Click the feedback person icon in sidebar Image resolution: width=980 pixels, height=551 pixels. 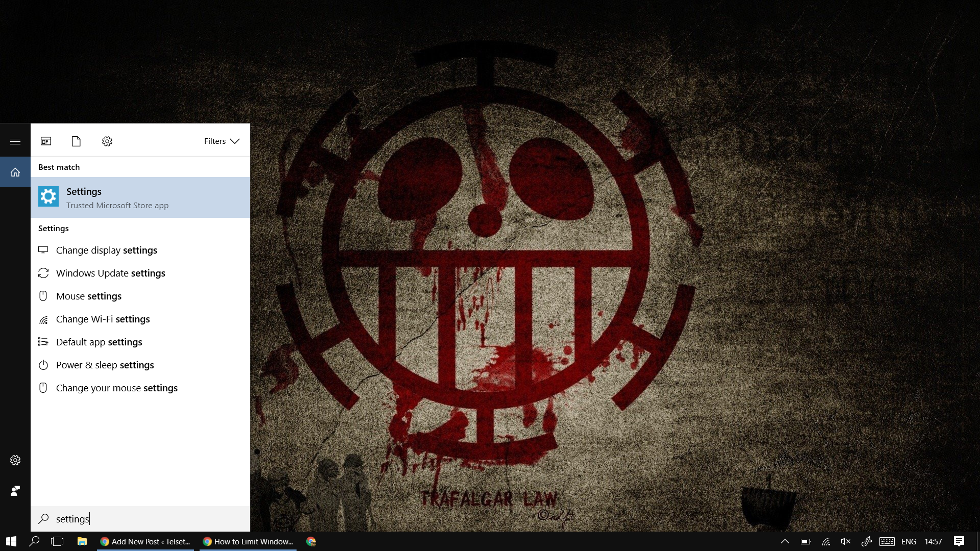(x=15, y=491)
